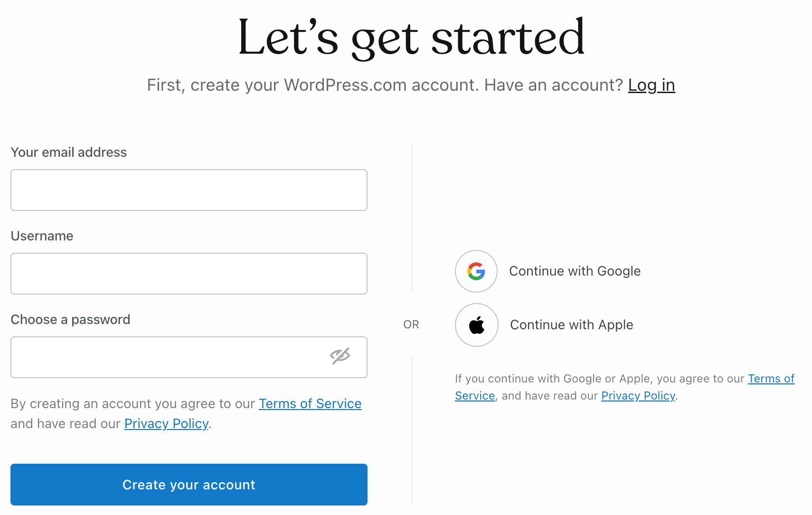Click the 'Let's get started' heading

coord(411,37)
